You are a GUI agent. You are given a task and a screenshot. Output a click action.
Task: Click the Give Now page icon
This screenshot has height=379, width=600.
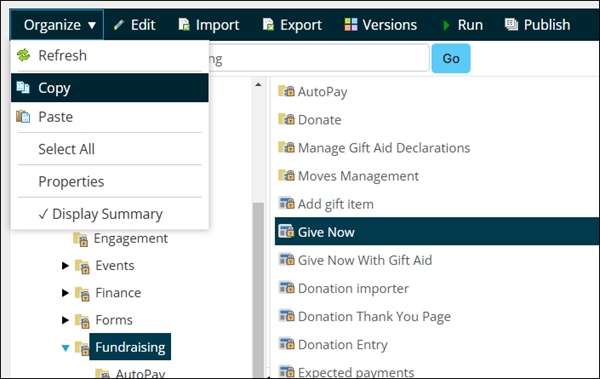pos(286,231)
